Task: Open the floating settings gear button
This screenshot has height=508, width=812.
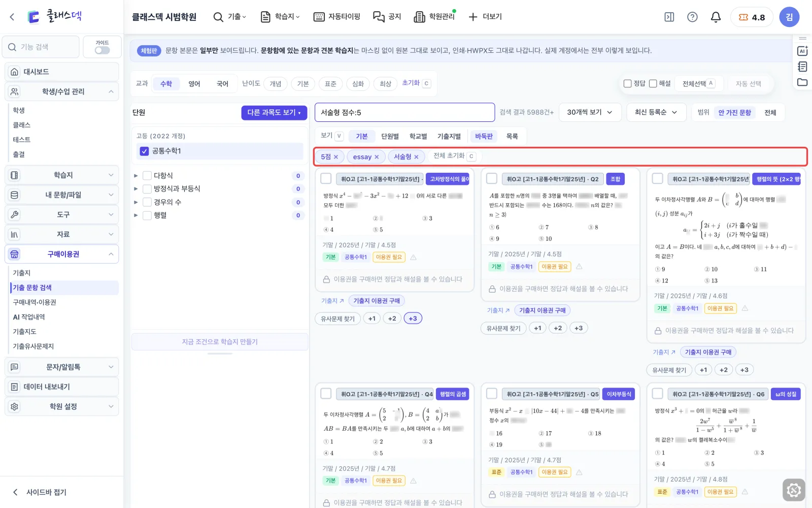Action: [x=794, y=490]
